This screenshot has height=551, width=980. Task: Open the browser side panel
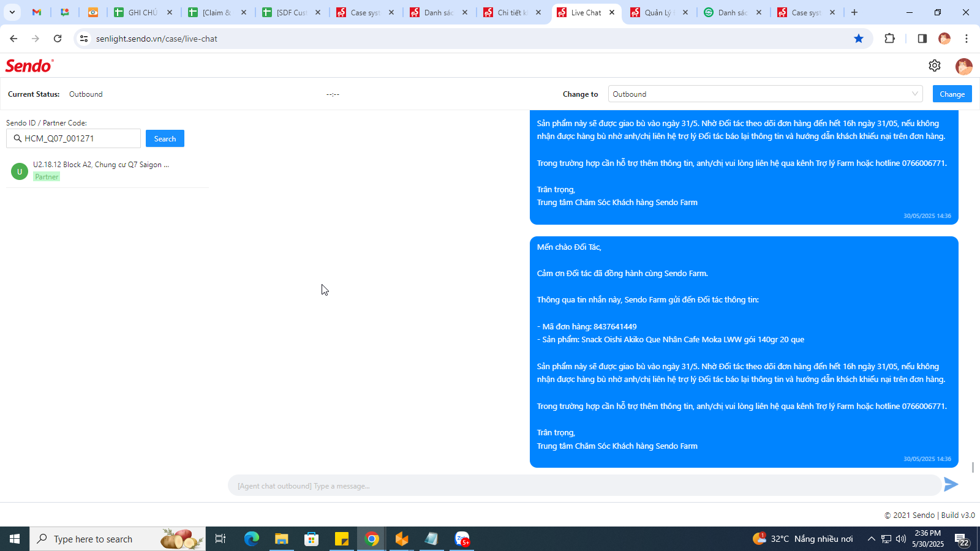(922, 39)
